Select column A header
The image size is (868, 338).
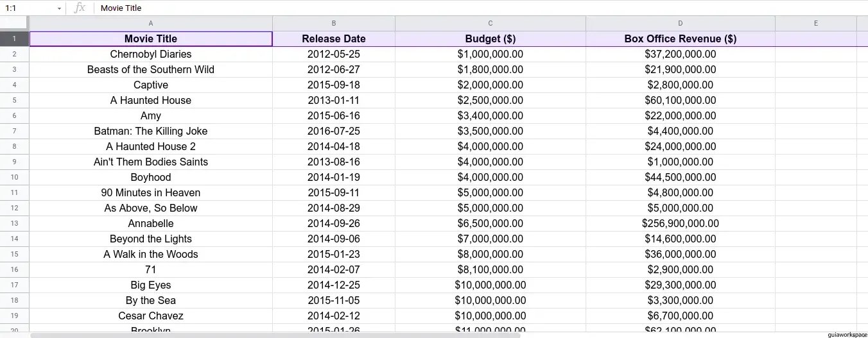pyautogui.click(x=151, y=23)
